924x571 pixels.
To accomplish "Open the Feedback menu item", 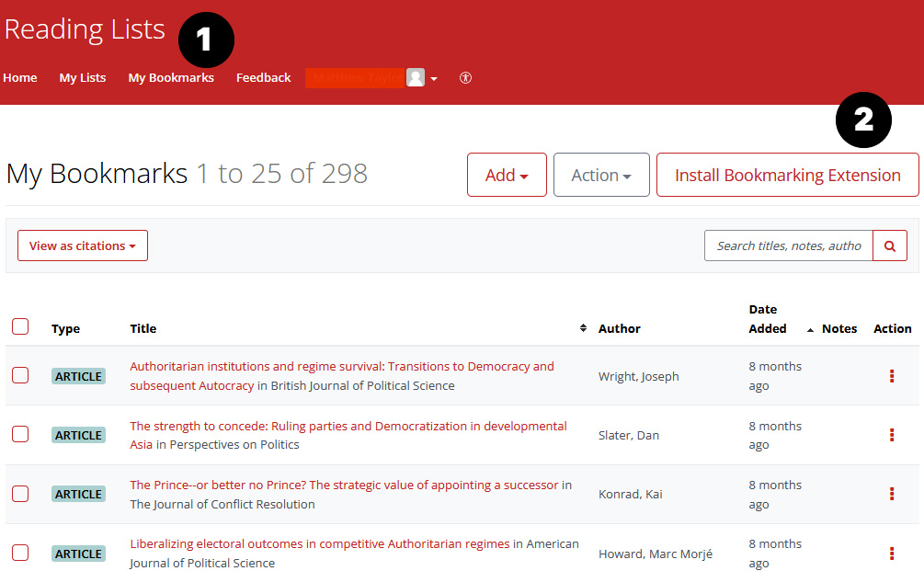I will [x=263, y=78].
